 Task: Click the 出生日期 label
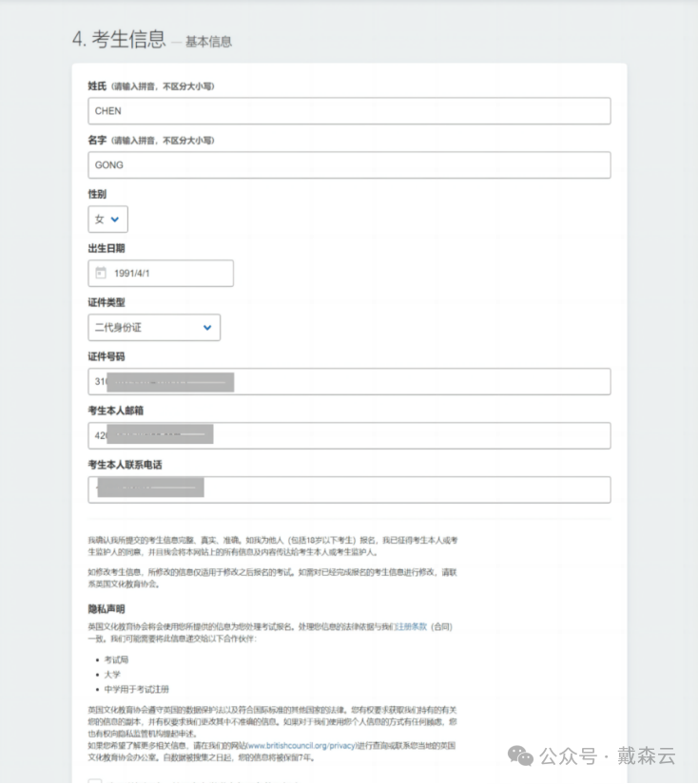pyautogui.click(x=107, y=248)
